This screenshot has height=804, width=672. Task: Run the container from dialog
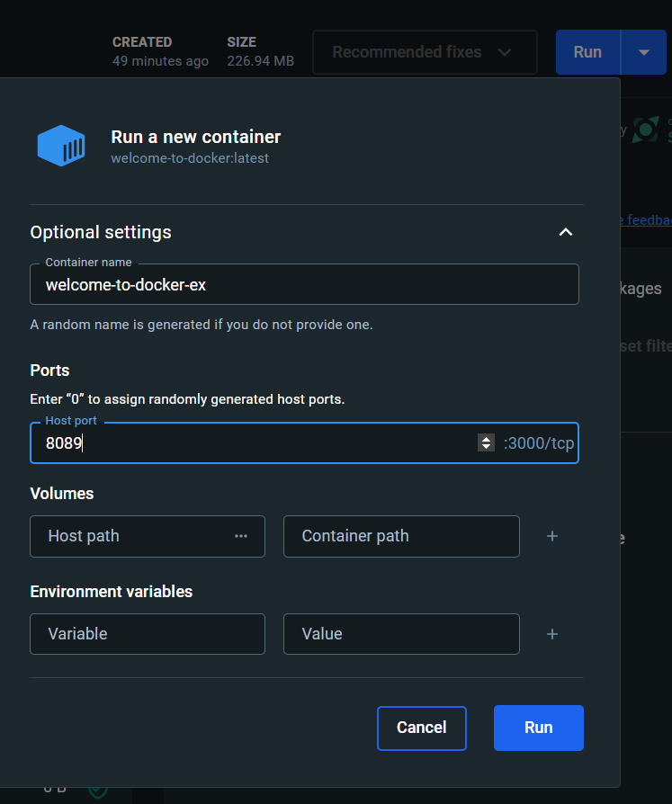pos(539,728)
